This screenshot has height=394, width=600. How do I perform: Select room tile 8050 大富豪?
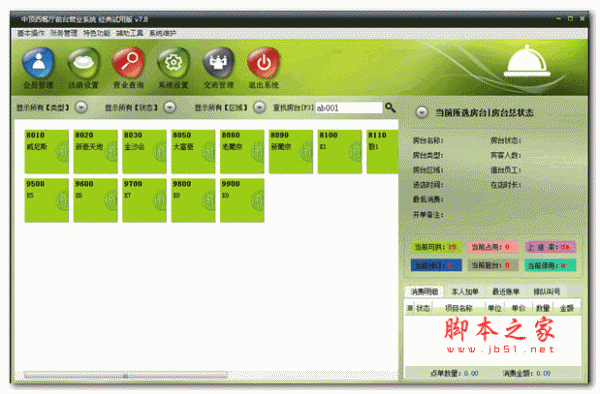point(193,152)
